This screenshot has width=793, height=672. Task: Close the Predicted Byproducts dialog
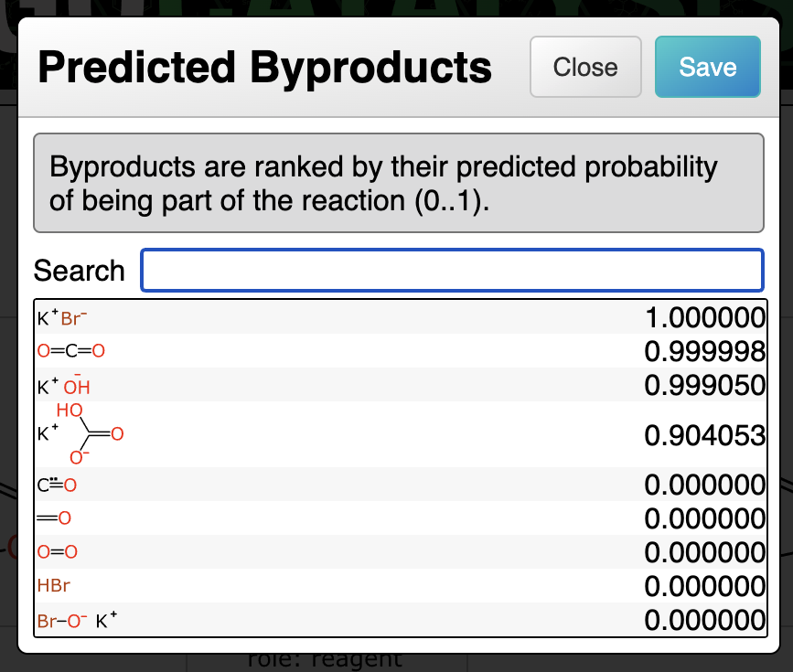coord(585,67)
